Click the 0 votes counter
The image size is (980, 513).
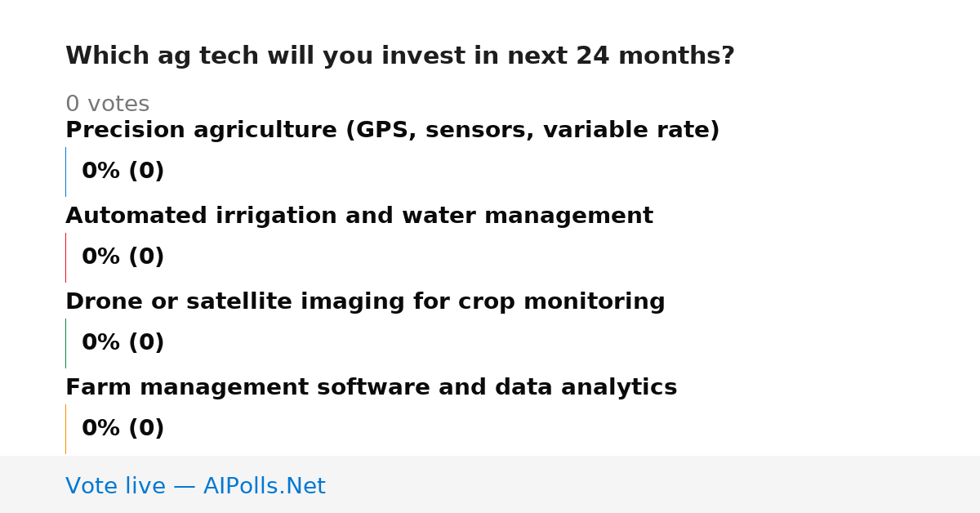pyautogui.click(x=107, y=105)
